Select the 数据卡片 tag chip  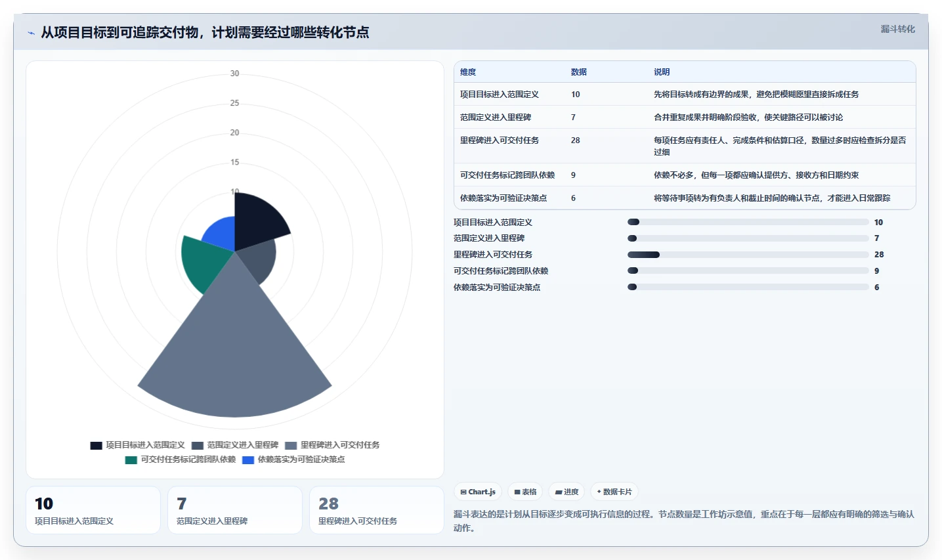tap(614, 492)
